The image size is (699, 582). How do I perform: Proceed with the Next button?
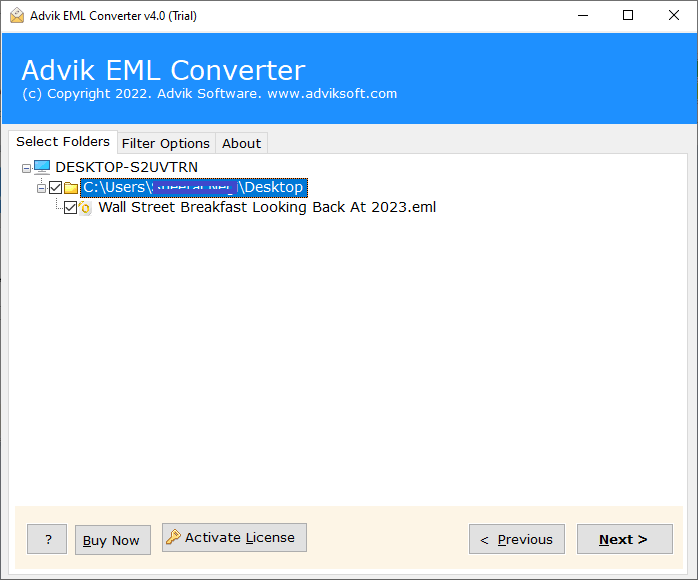[x=623, y=539]
